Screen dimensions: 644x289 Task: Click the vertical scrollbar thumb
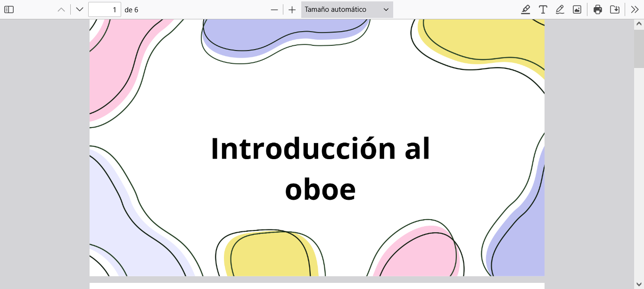[x=639, y=47]
